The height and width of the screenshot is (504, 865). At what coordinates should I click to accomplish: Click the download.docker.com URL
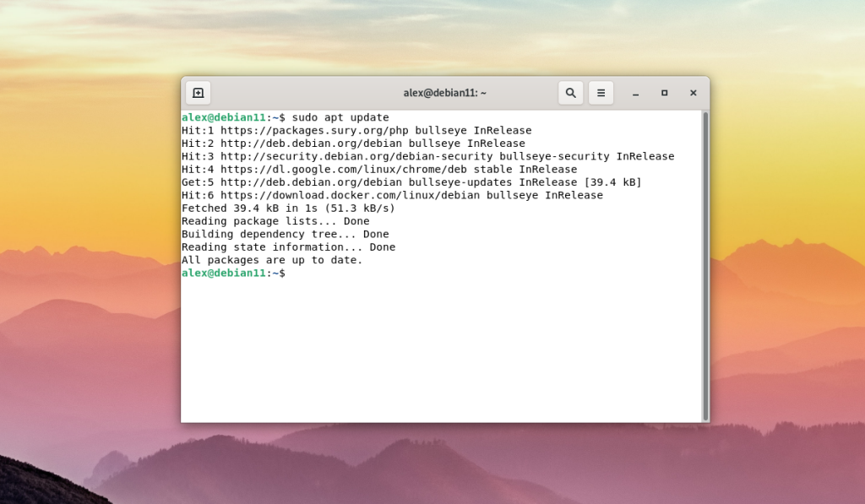click(351, 195)
